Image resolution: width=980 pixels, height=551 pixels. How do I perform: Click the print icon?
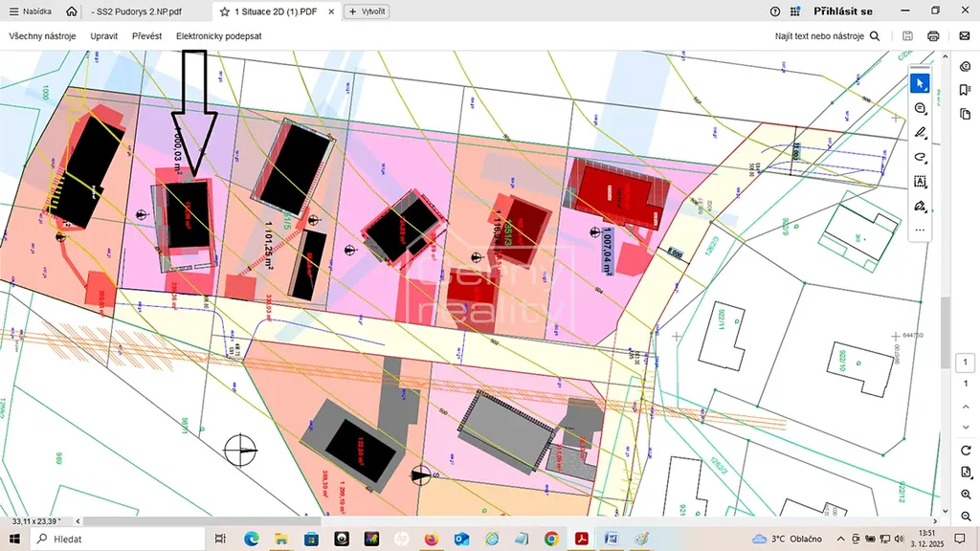tap(933, 36)
